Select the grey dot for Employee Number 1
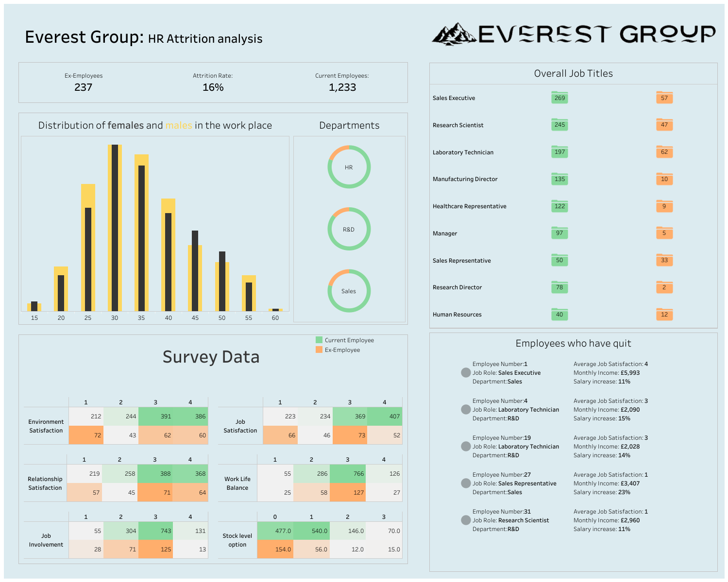 click(466, 372)
